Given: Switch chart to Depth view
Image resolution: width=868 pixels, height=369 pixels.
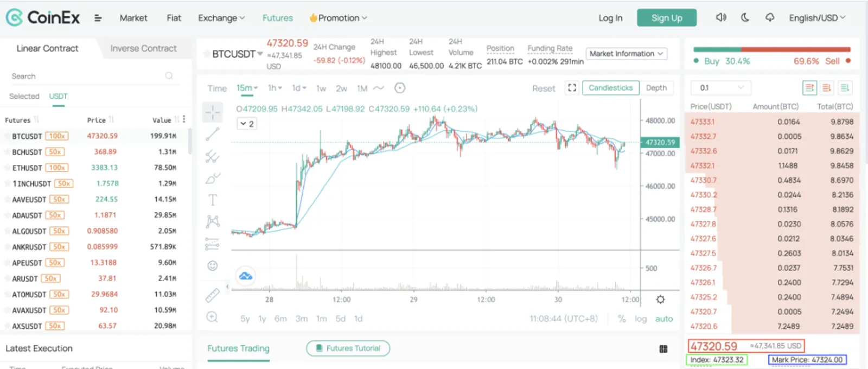Looking at the screenshot, I should click(656, 88).
